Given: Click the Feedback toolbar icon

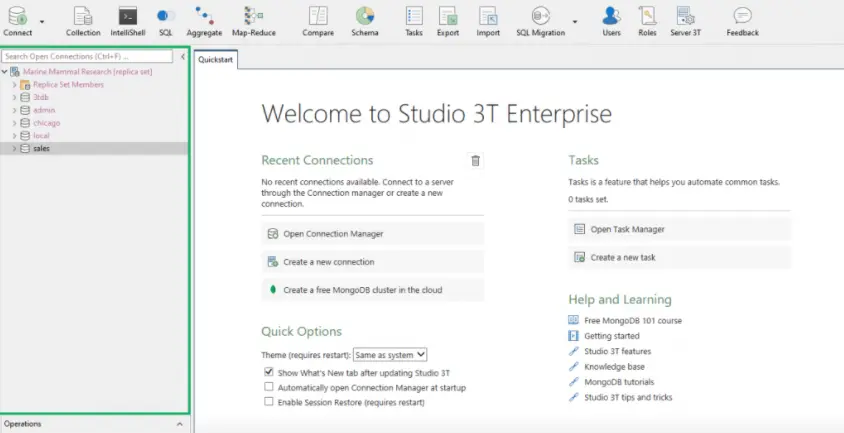Looking at the screenshot, I should coord(742,21).
